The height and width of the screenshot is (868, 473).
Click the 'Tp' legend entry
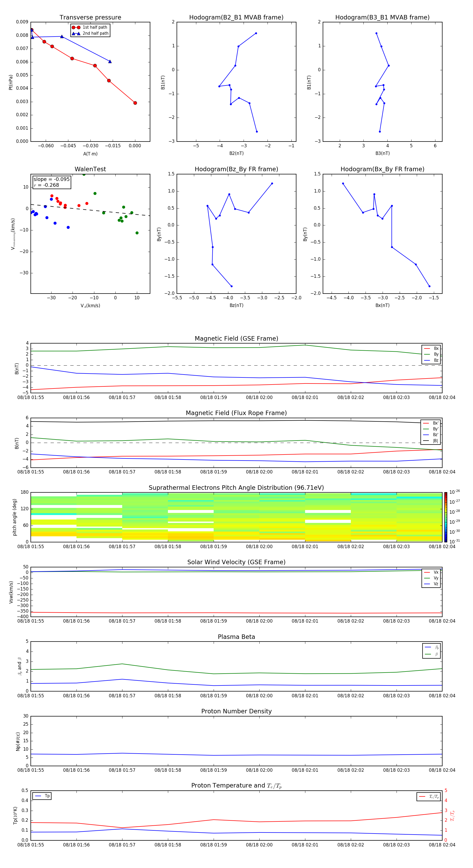(42, 796)
